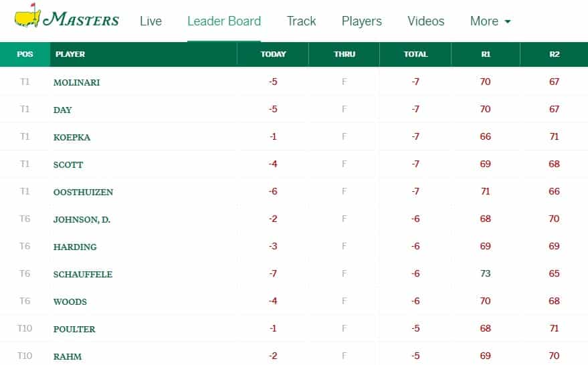Open MOLINARI player details
588x365 pixels.
coord(76,82)
